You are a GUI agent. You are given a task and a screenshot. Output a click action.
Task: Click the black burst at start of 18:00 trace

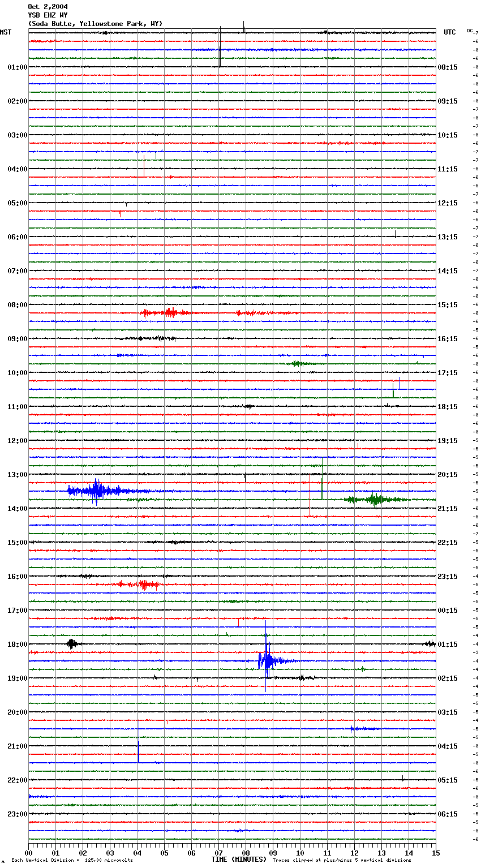(x=72, y=643)
